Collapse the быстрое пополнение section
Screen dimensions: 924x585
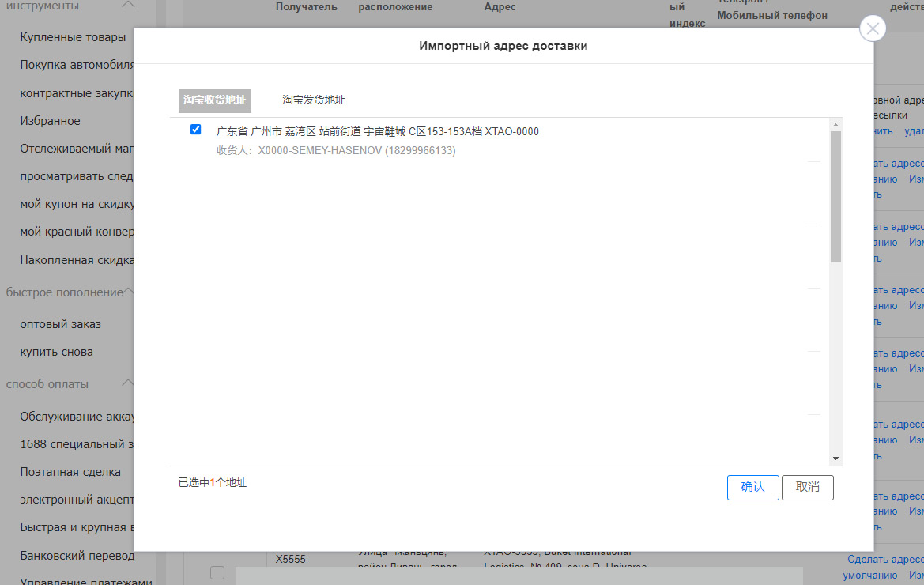pyautogui.click(x=129, y=292)
